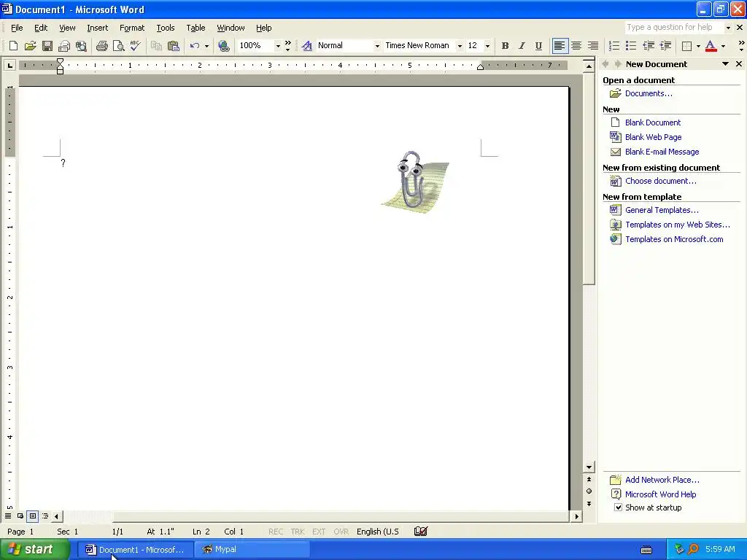Click the Search document toolbar icon
The height and width of the screenshot is (560, 747).
point(82,46)
